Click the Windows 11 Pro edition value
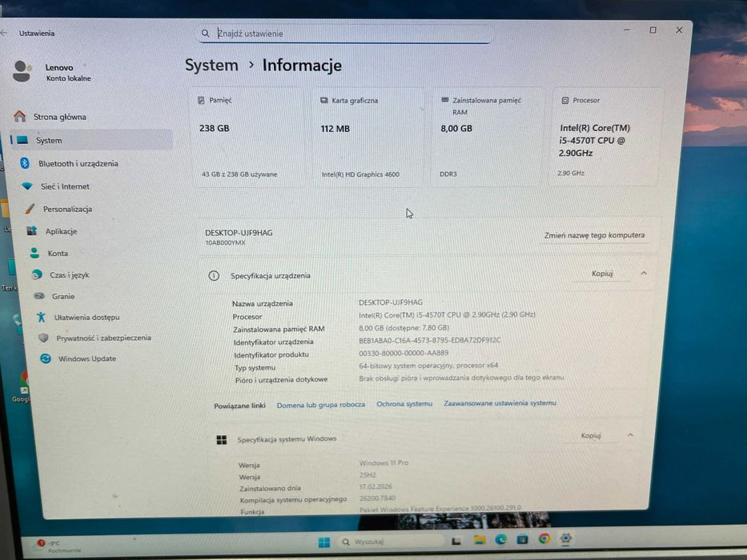 click(x=384, y=463)
